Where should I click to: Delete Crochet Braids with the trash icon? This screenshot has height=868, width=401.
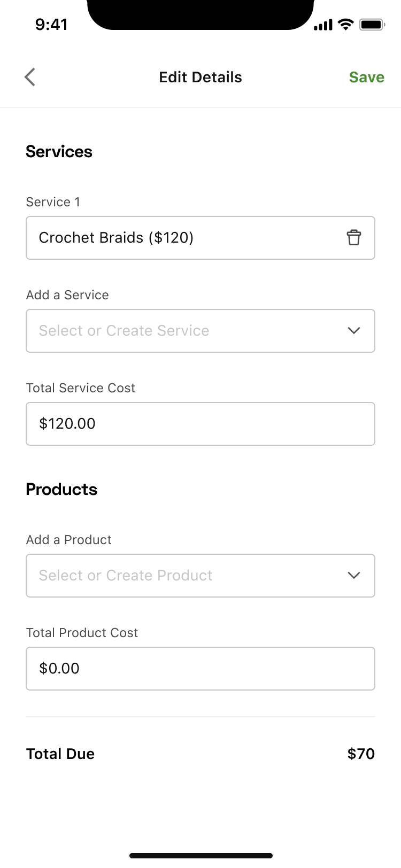pyautogui.click(x=353, y=237)
